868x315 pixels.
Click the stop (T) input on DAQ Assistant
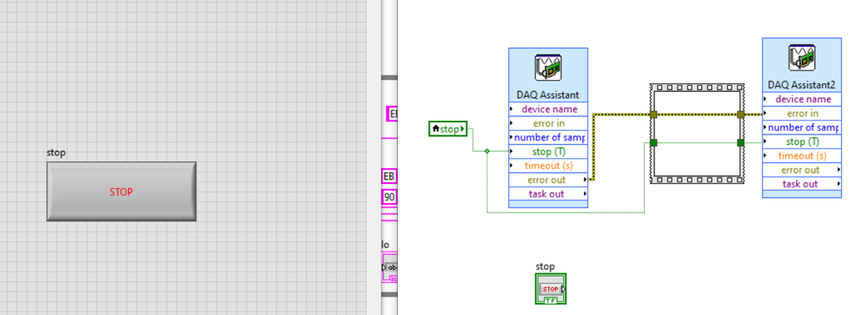click(x=548, y=151)
